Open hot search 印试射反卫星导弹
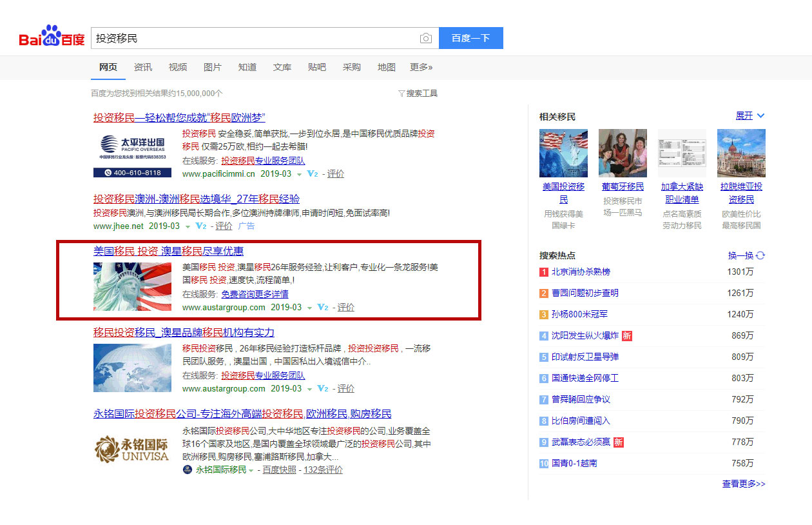Screen dimensions: 812x525 [x=585, y=357]
